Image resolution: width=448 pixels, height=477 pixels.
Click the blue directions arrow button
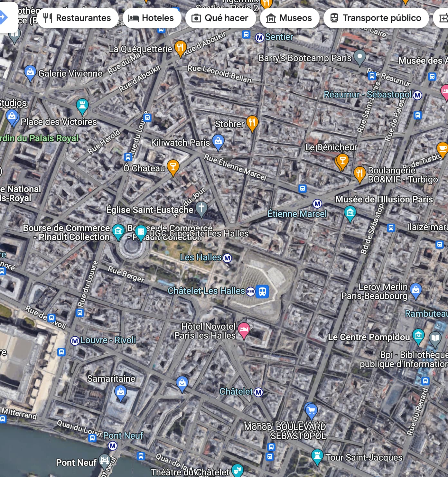tap(4, 17)
